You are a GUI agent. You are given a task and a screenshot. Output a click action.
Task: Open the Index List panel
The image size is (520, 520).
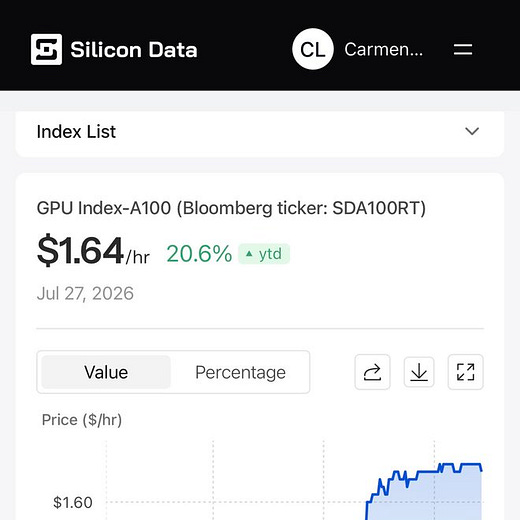pos(260,132)
